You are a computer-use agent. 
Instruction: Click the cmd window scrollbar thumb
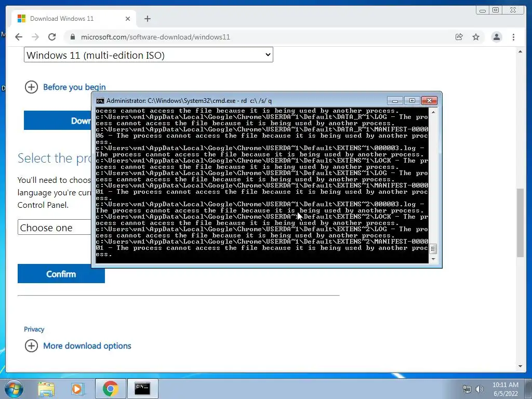433,249
